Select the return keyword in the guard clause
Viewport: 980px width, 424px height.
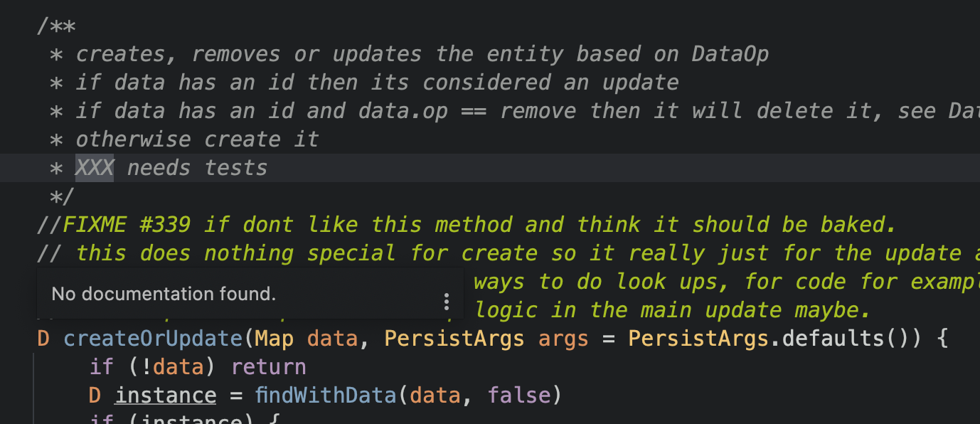pyautogui.click(x=269, y=366)
